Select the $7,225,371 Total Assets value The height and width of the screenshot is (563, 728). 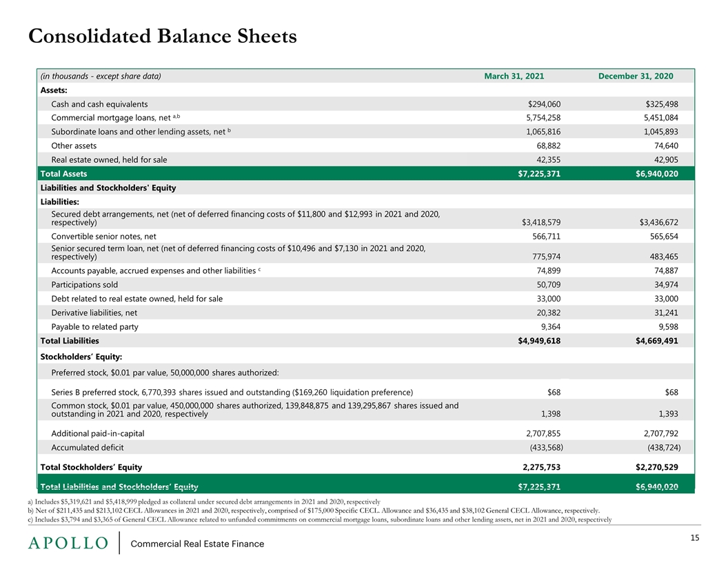pyautogui.click(x=539, y=174)
